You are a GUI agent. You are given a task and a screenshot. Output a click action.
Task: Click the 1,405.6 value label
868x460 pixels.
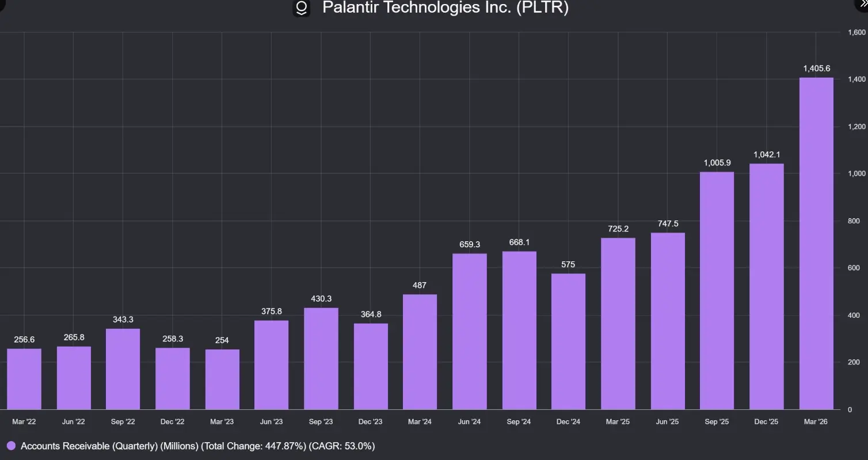click(816, 69)
